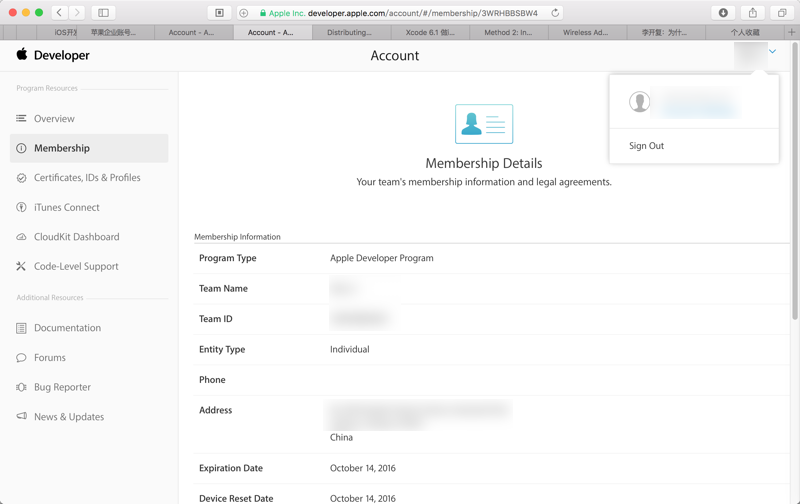Click the Forums speech bubble icon
This screenshot has width=800, height=504.
click(21, 358)
